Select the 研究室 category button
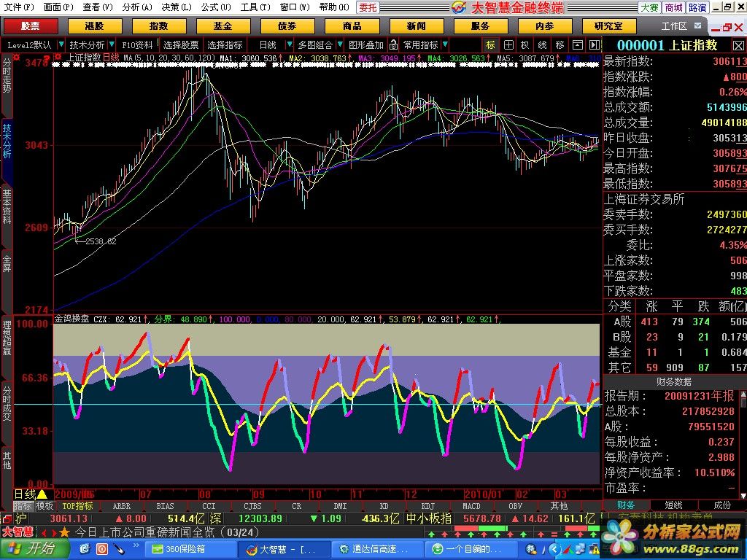The height and width of the screenshot is (560, 747). coord(609,26)
